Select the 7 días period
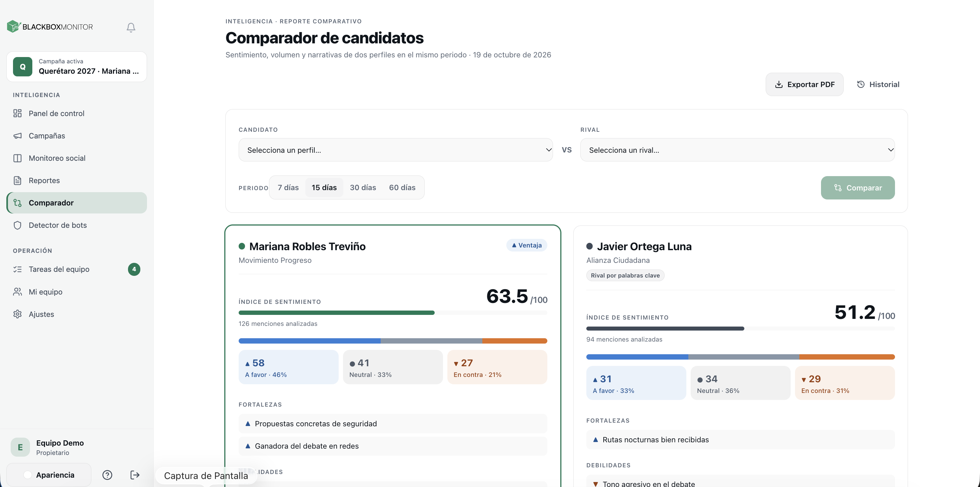 click(x=288, y=187)
